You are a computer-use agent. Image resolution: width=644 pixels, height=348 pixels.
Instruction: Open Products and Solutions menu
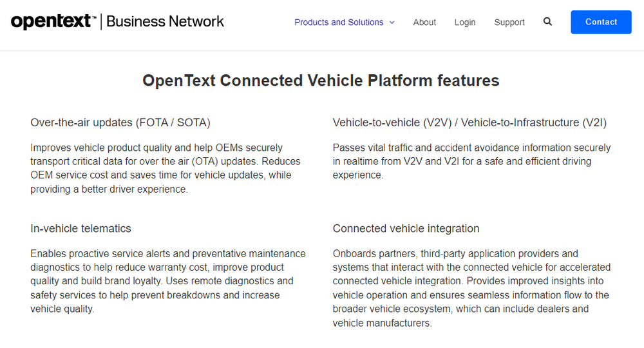339,22
